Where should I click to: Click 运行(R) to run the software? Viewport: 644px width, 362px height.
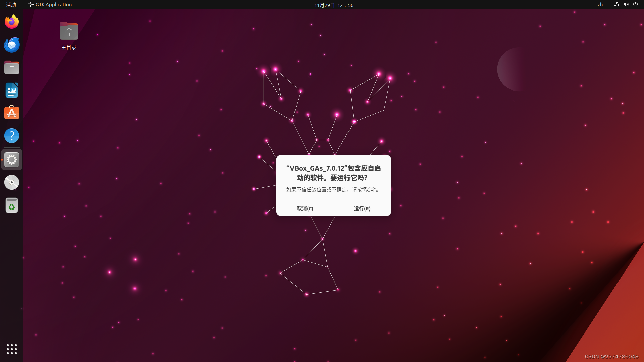coord(362,208)
